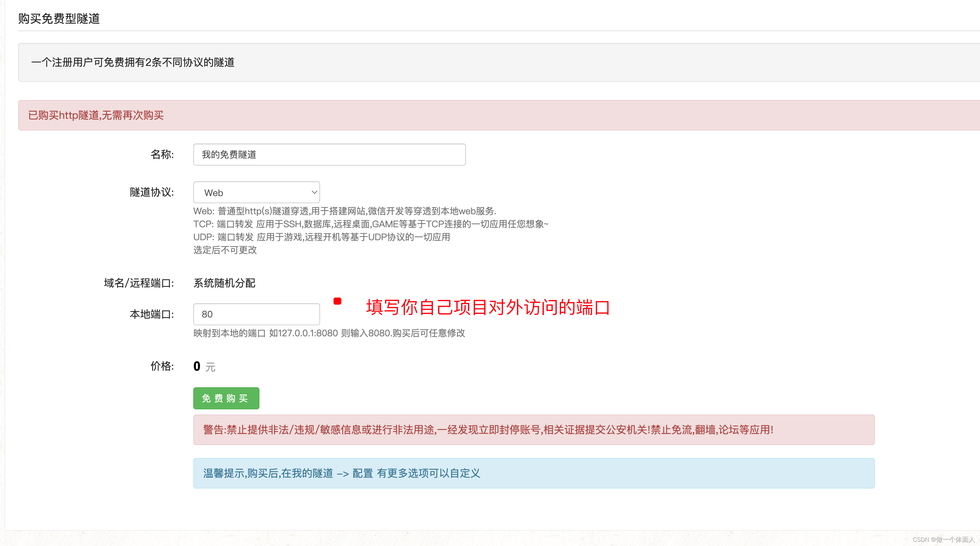Click the red 填写你自己项目 annotation text

point(488,307)
